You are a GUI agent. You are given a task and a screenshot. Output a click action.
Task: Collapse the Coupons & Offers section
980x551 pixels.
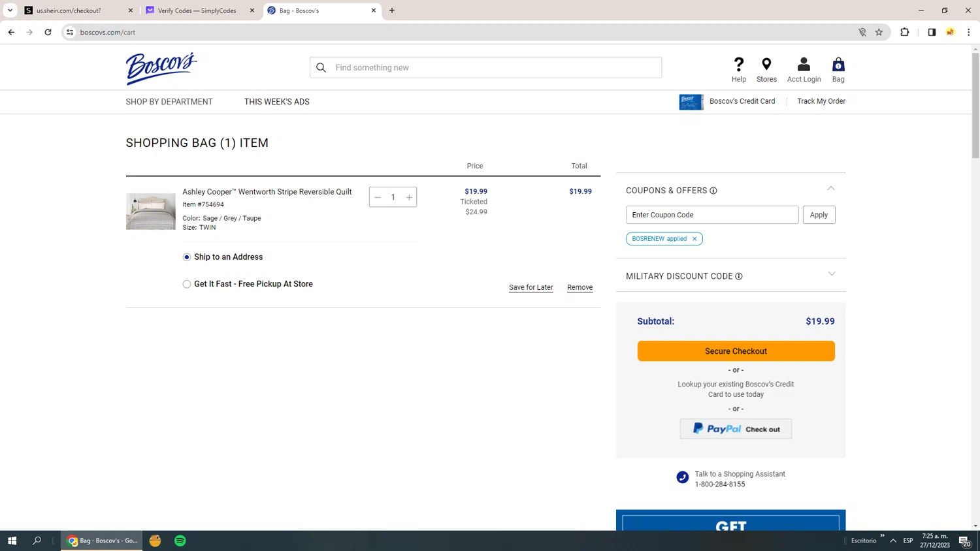831,189
